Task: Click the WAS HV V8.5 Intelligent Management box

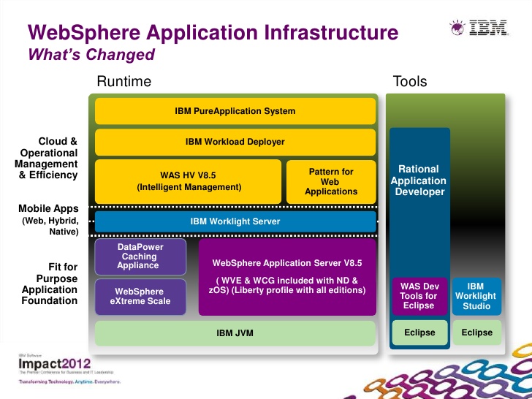Action: 188,181
